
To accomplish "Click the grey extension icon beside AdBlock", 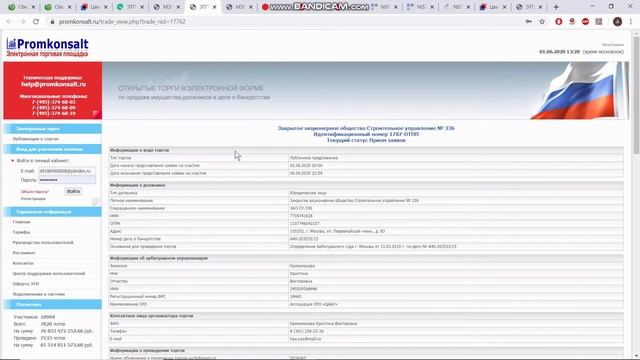I will pos(599,22).
